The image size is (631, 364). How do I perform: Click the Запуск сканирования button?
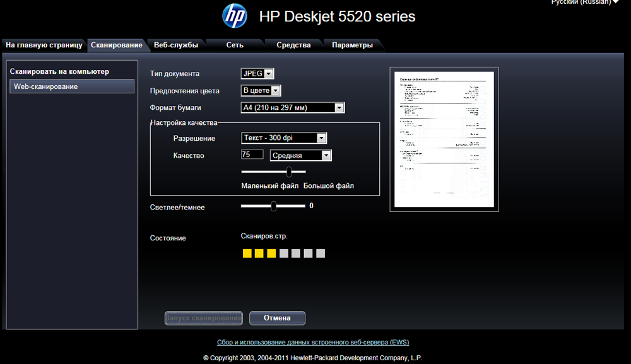[x=204, y=318]
